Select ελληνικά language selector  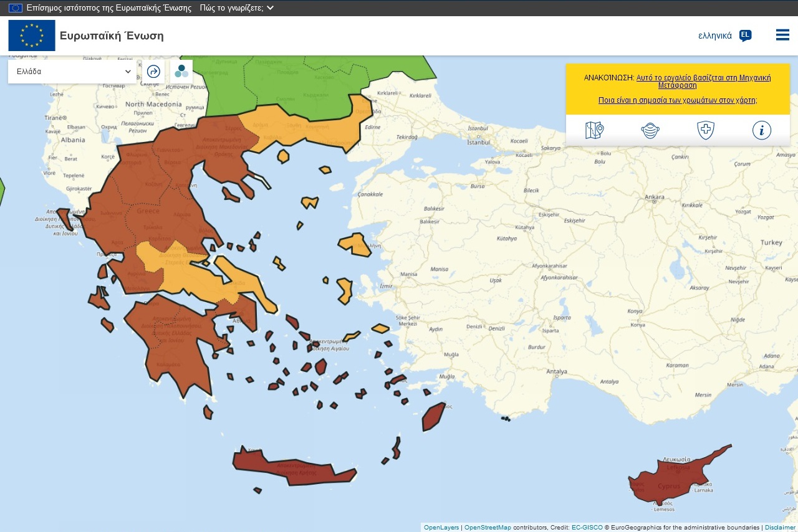pos(715,36)
